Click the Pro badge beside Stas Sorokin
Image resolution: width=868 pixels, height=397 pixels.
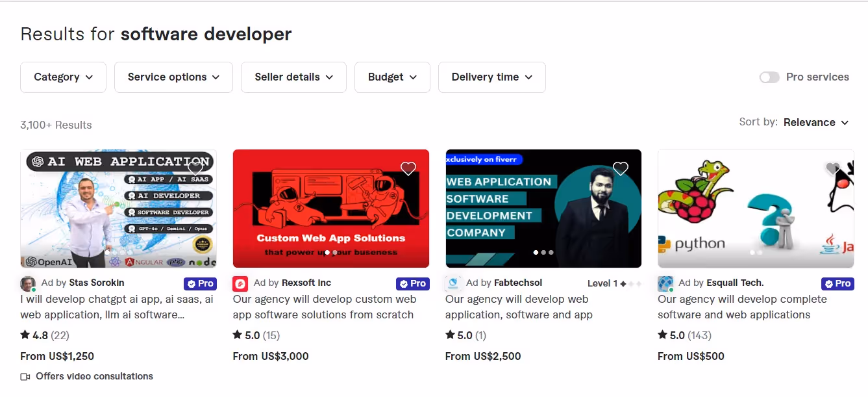[200, 283]
